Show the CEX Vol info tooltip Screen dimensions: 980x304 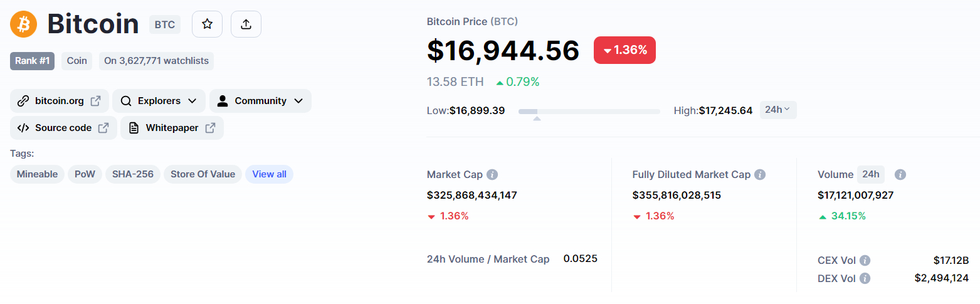pyautogui.click(x=865, y=260)
